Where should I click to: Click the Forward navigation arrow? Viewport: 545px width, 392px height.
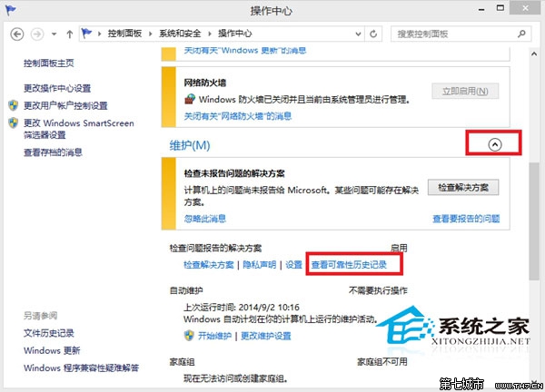37,34
